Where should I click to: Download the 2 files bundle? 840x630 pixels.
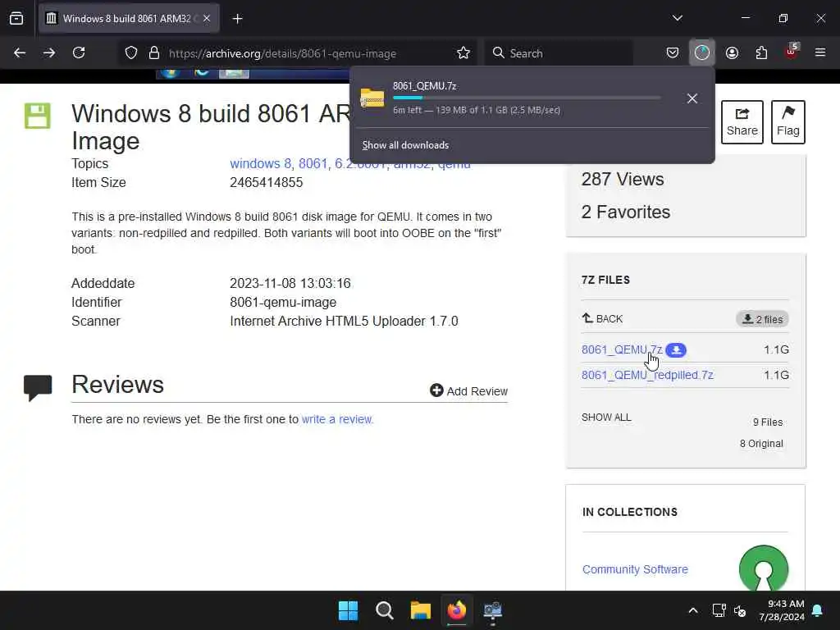click(x=762, y=319)
